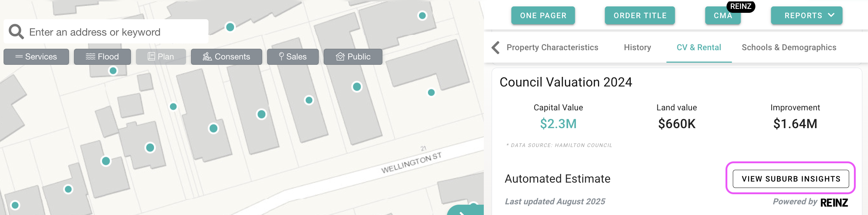This screenshot has height=215, width=868.
Task: Click the Plan layer document icon
Action: click(x=151, y=57)
